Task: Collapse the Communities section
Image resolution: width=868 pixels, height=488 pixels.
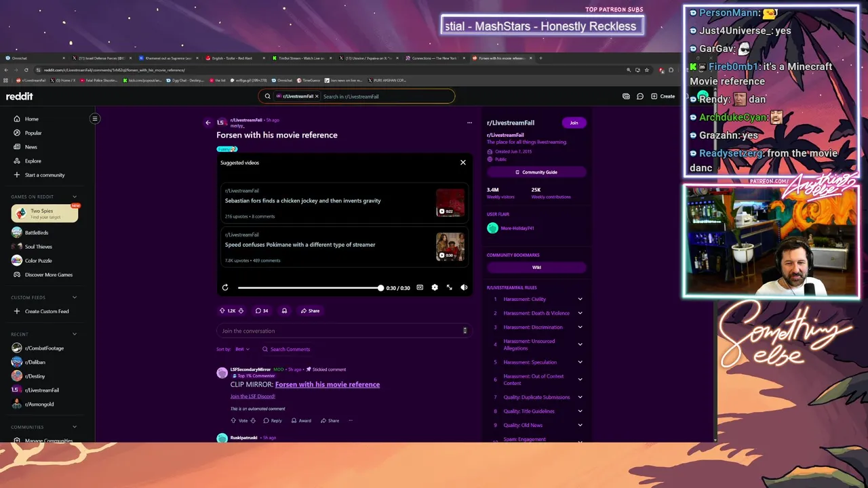Action: click(x=75, y=427)
